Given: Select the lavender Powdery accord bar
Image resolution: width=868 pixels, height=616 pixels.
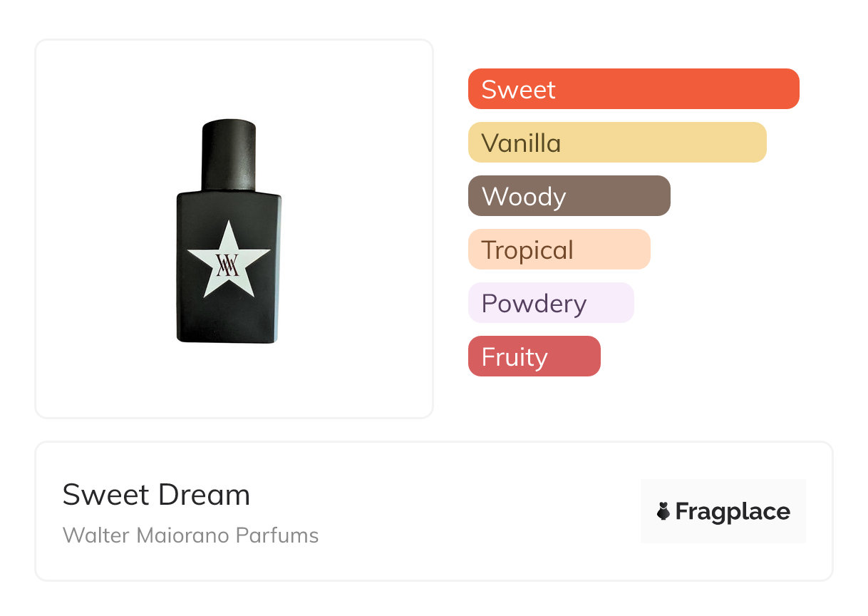Looking at the screenshot, I should pyautogui.click(x=550, y=303).
